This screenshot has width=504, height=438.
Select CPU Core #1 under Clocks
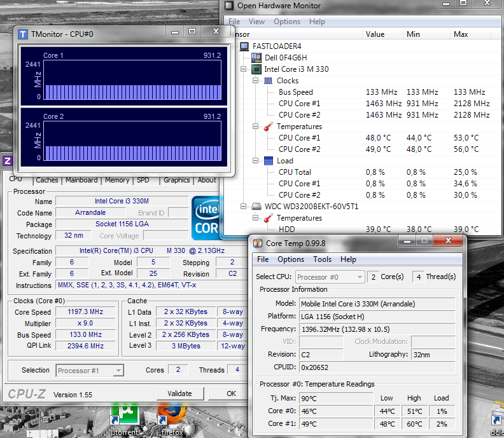point(363,104)
